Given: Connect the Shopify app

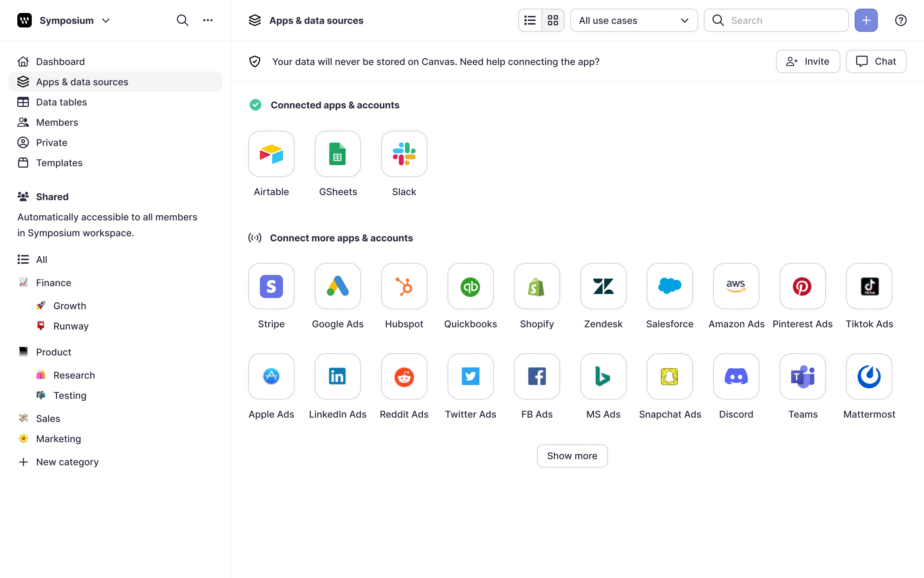Looking at the screenshot, I should (537, 286).
